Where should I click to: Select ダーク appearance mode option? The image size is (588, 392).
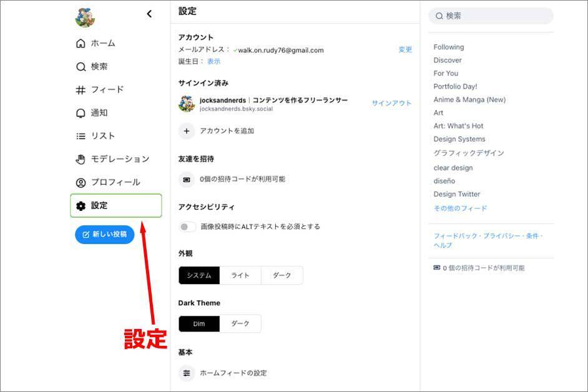click(282, 275)
